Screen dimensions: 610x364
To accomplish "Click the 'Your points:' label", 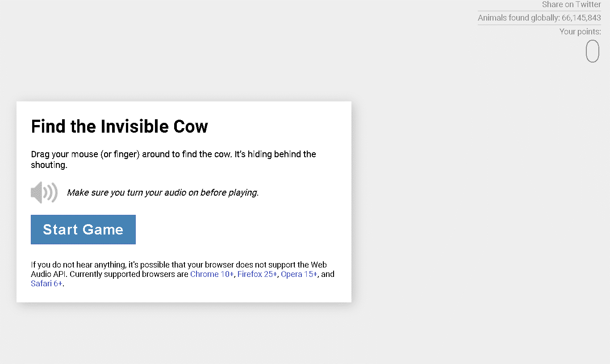I will click(580, 32).
